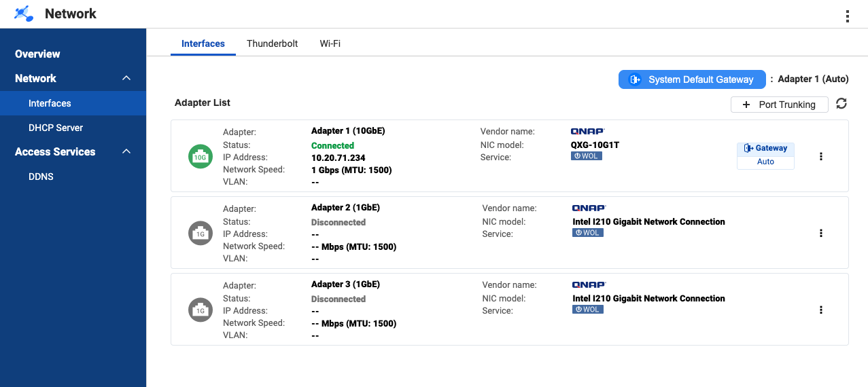Viewport: 868px width, 387px height.
Task: Click the IP address 10.20.71.234
Action: (338, 158)
